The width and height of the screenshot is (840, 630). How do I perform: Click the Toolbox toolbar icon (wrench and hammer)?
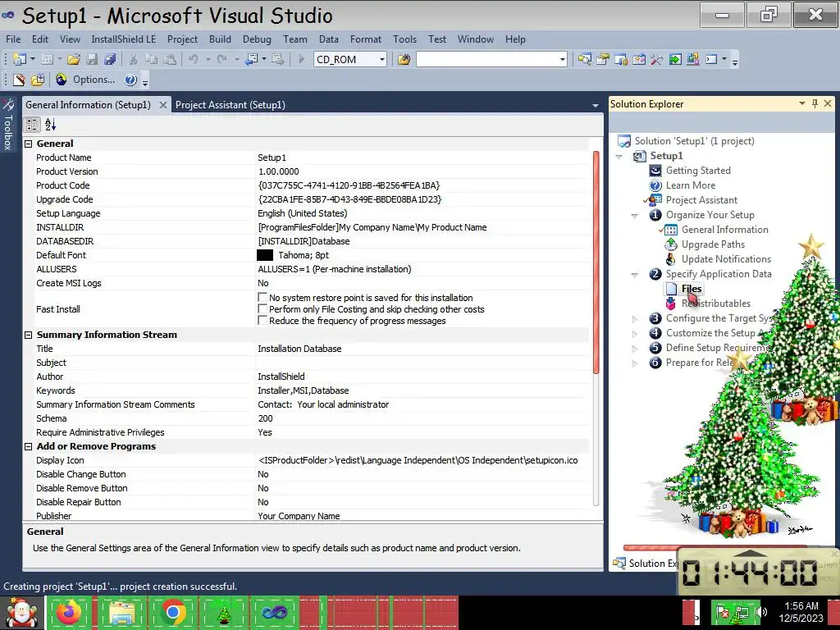[657, 59]
